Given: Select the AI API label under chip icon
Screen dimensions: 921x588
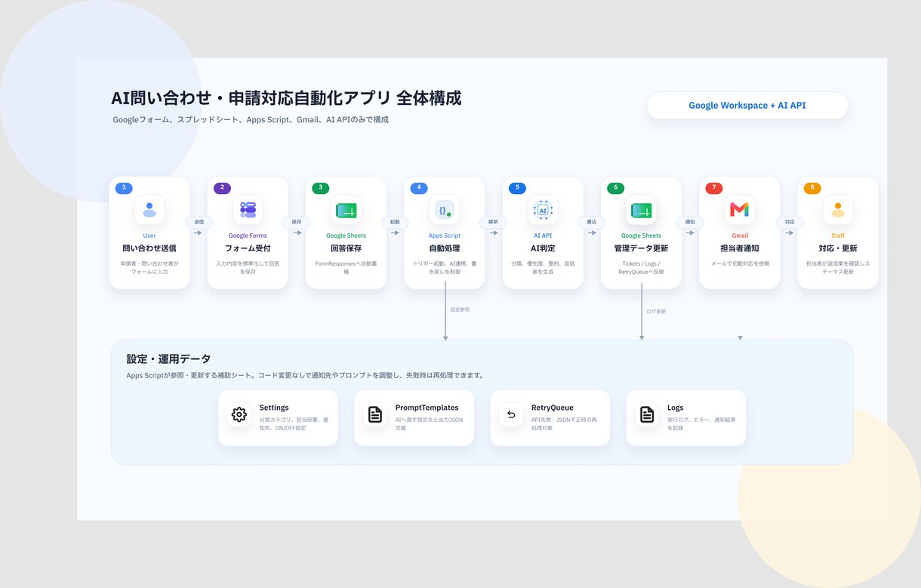Looking at the screenshot, I should click(x=543, y=236).
